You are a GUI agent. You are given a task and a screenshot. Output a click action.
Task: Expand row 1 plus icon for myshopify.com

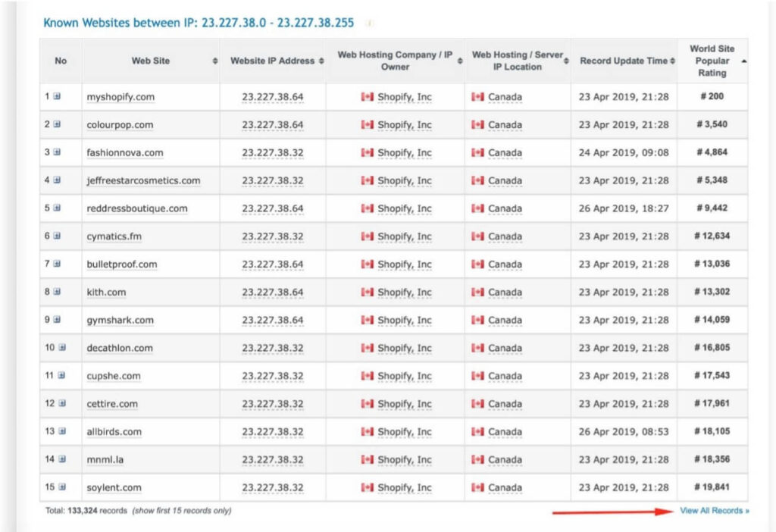coord(57,96)
